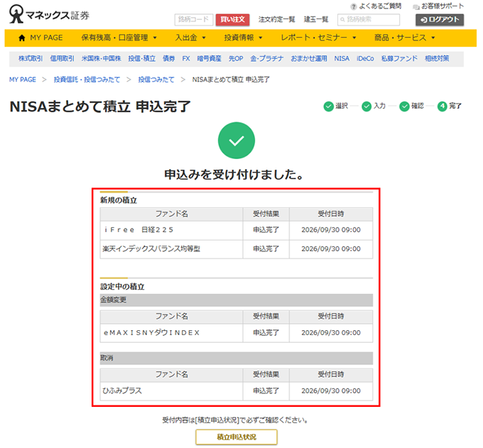This screenshot has height=448, width=483.
Task: Go to 金・プラチナ in the sub menu
Action: point(267,58)
